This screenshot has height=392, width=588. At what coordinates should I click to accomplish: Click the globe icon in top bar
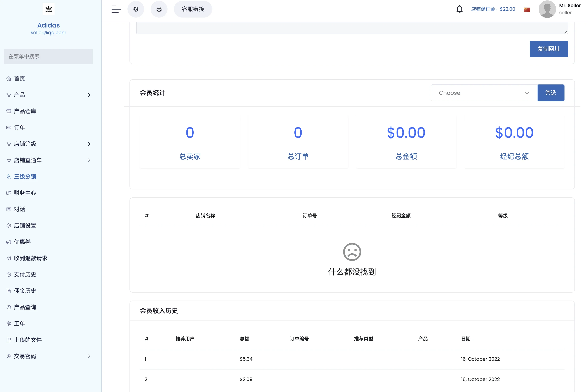[136, 9]
